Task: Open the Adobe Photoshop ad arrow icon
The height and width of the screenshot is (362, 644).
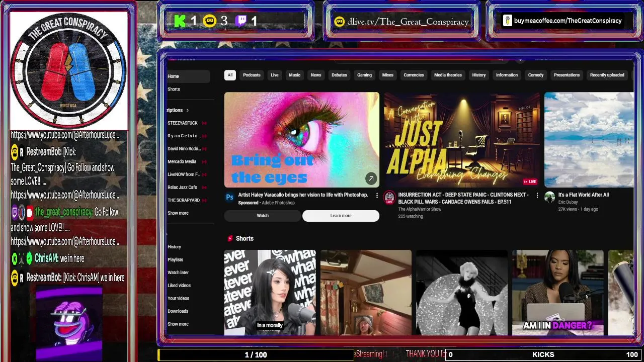Action: click(371, 178)
